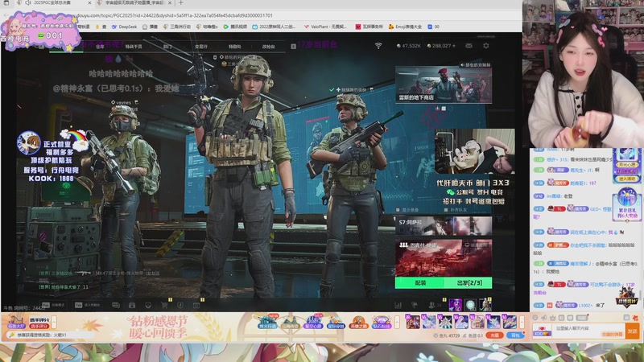The width and height of the screenshot is (644, 362).
Task: Open the 2022原神同人二创 bookmark
Action: [274, 27]
